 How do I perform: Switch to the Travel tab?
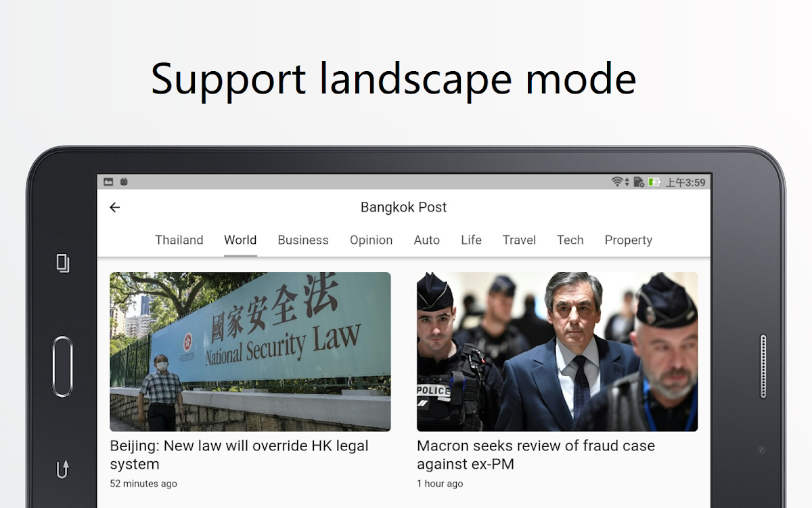pos(519,240)
